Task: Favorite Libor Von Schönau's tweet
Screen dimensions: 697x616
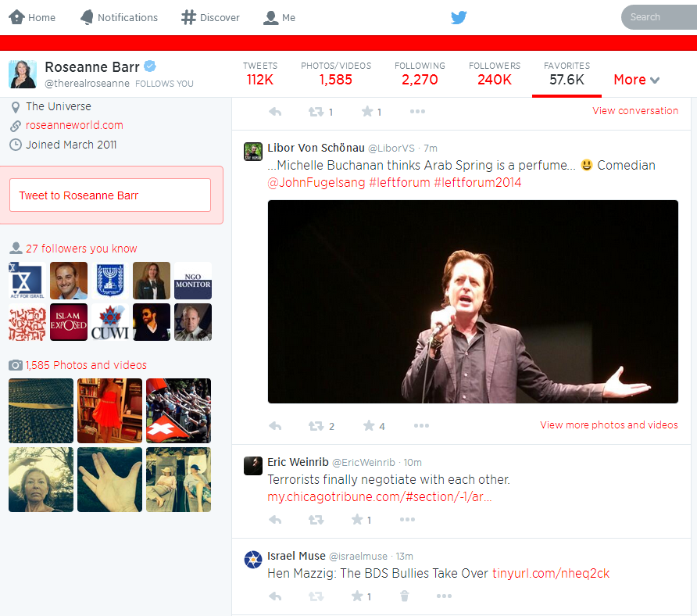Action: tap(369, 426)
